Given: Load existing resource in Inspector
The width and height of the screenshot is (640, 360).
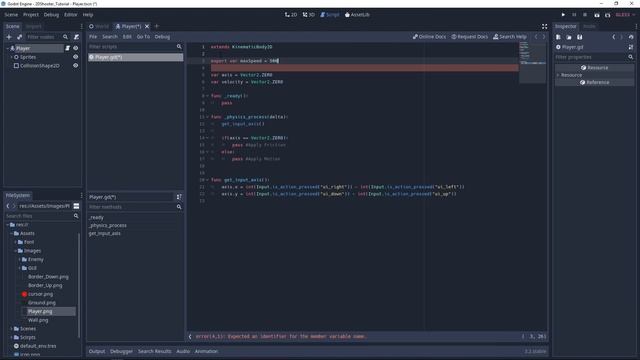Looking at the screenshot, I should 569,37.
